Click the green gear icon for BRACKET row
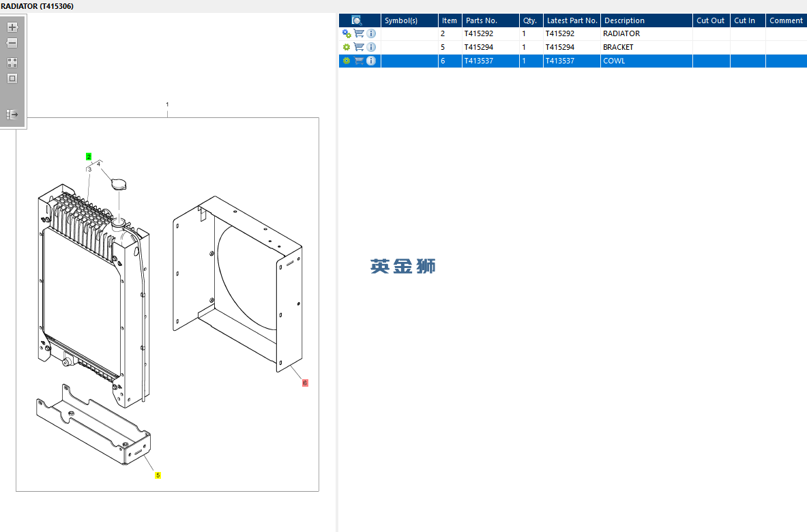This screenshot has height=532, width=807. (x=347, y=47)
